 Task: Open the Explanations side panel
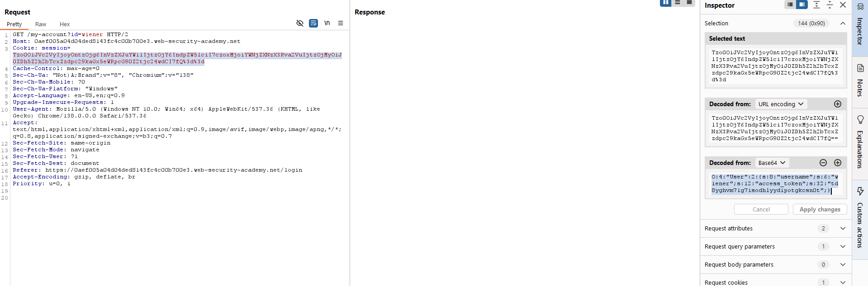tap(860, 142)
